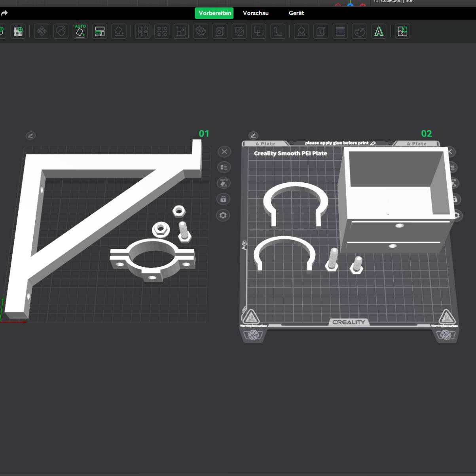Select the Rotate tool in the toolbar
Viewport: 476px width, 476px height.
61,31
